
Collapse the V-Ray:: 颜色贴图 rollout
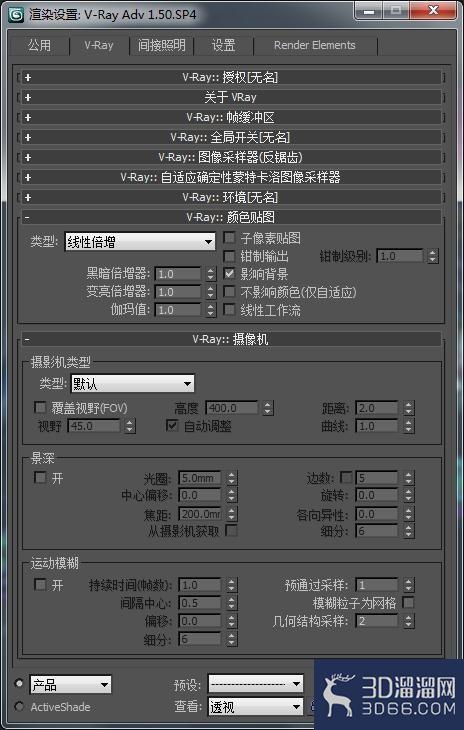[230, 217]
